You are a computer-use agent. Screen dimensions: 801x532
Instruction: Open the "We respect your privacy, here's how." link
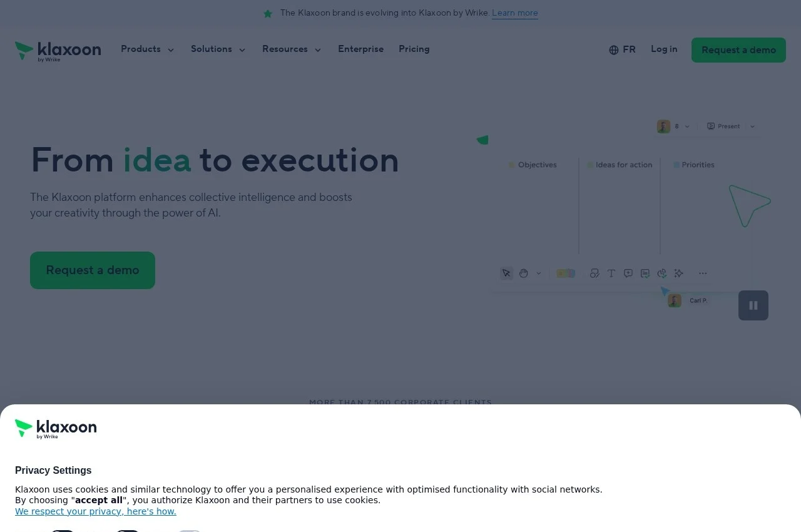[x=96, y=511]
